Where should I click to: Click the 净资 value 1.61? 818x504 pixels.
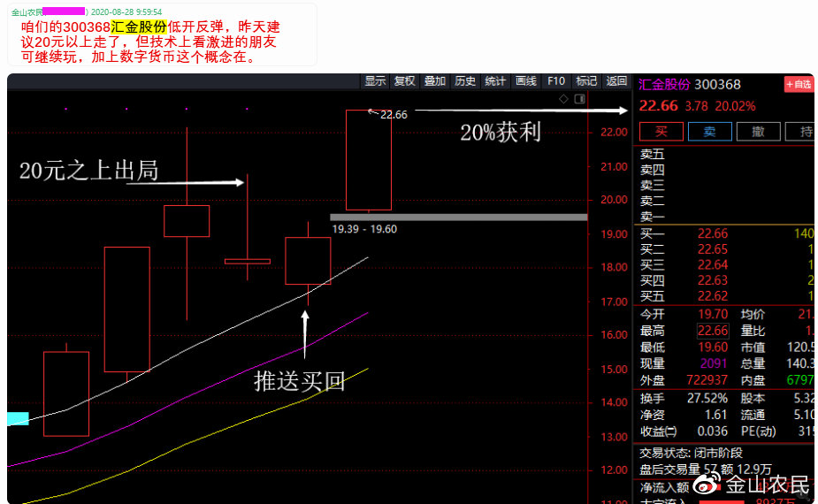[715, 416]
